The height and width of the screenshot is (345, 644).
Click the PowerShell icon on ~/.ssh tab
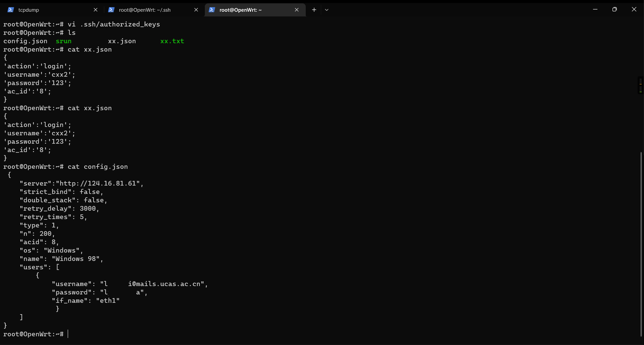tap(111, 10)
